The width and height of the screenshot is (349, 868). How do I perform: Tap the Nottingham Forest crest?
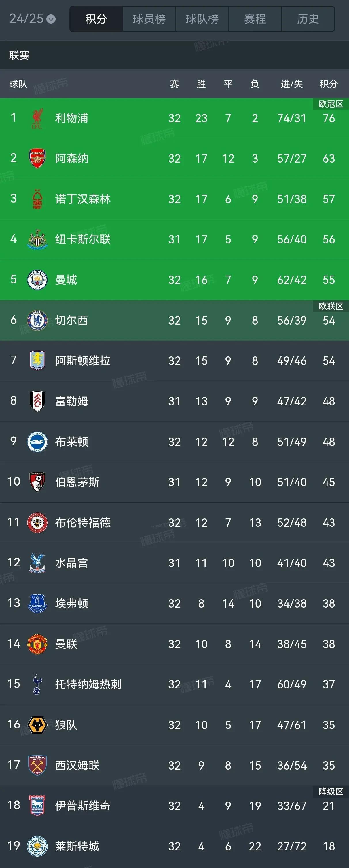pos(37,199)
